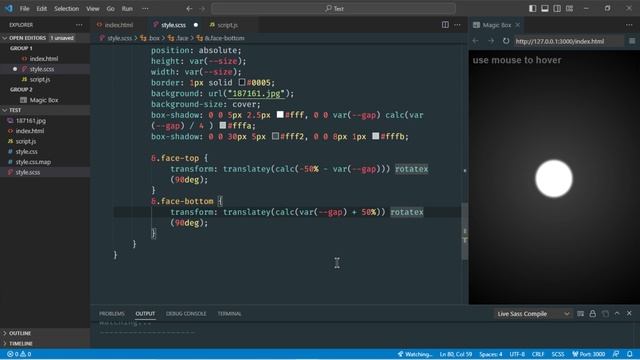Expand the Outline section

[x=45, y=333]
